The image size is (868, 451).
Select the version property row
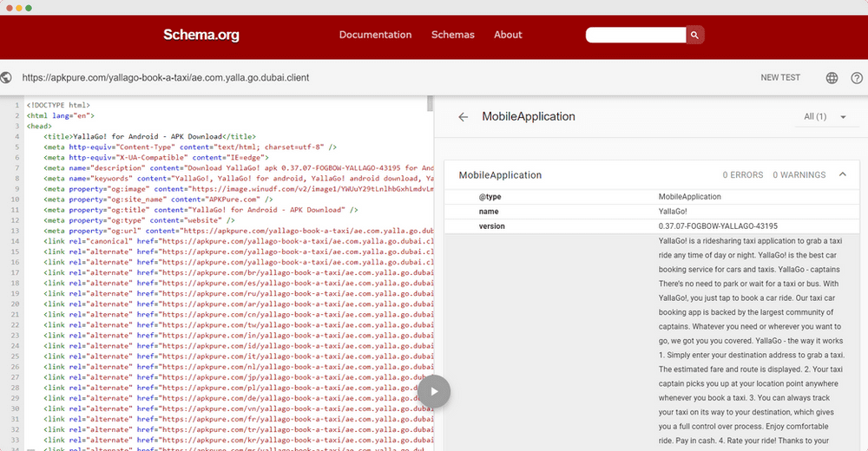coord(652,225)
